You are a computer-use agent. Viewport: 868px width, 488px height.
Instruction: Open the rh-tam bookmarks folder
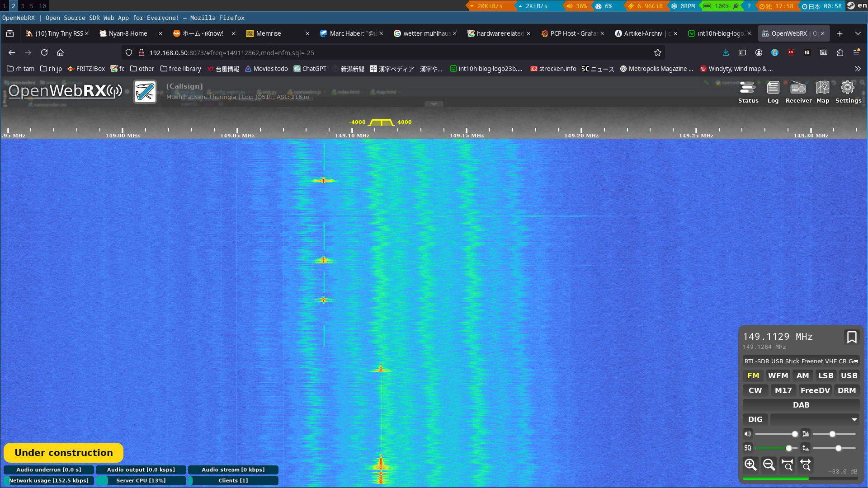pos(20,69)
